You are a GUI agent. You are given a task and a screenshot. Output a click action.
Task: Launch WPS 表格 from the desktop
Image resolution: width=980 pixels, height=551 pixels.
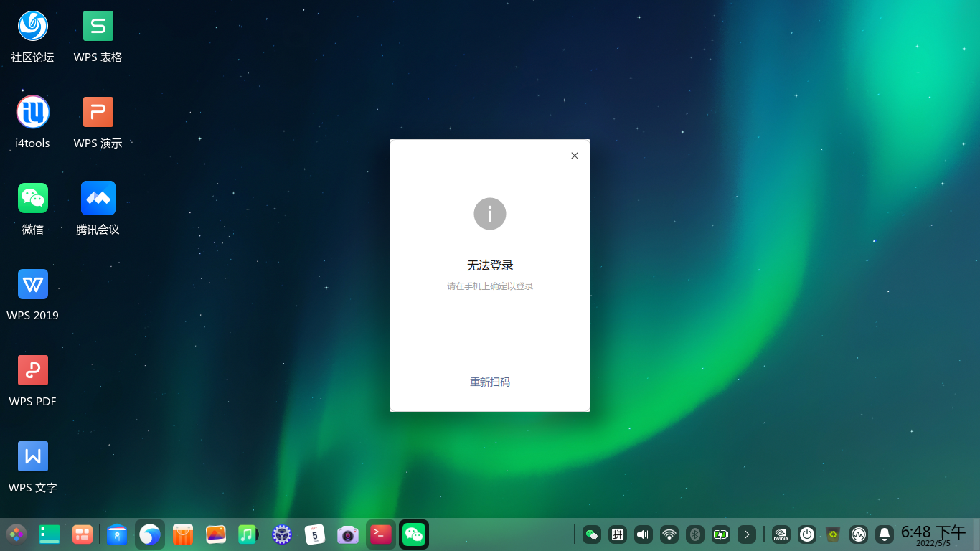tap(98, 25)
